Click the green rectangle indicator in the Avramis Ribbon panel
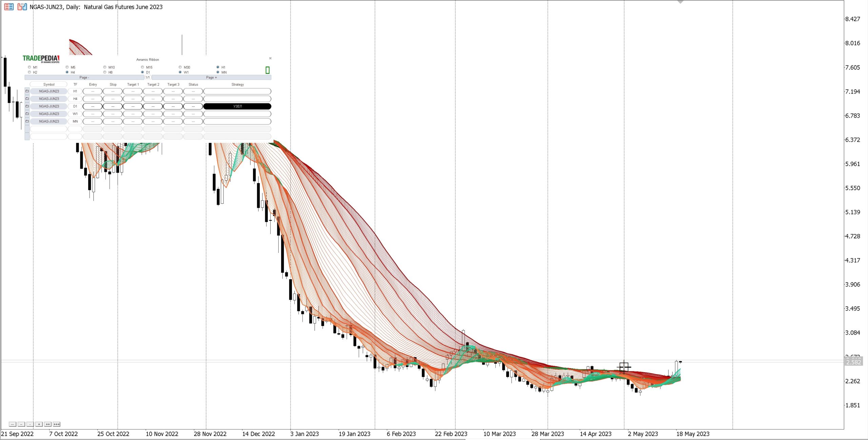 268,70
